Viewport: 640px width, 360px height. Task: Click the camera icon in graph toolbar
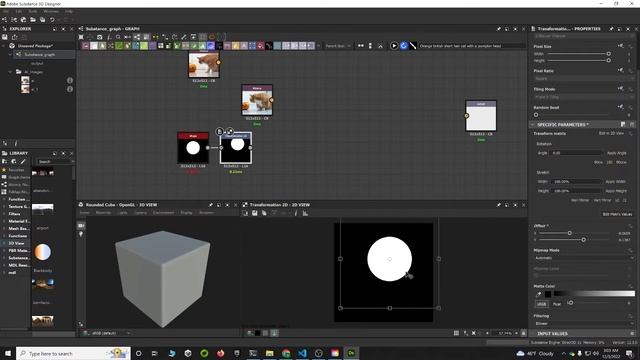[x=100, y=37]
